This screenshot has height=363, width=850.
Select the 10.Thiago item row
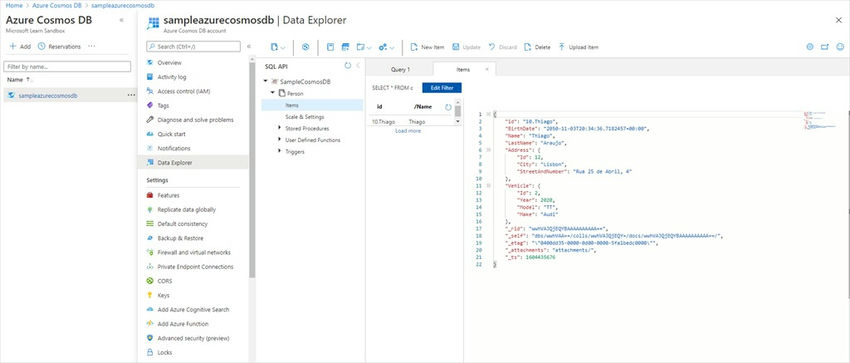411,122
